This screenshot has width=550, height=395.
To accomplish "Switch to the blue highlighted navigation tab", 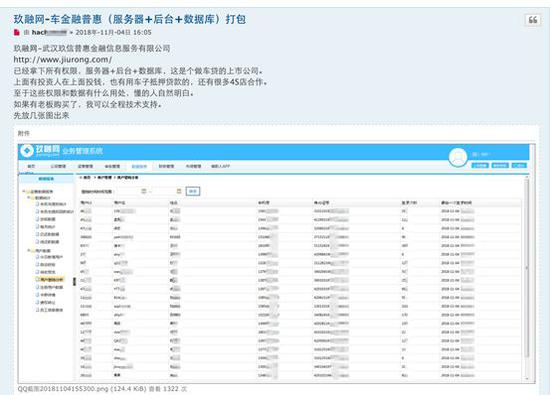I will pos(139,166).
